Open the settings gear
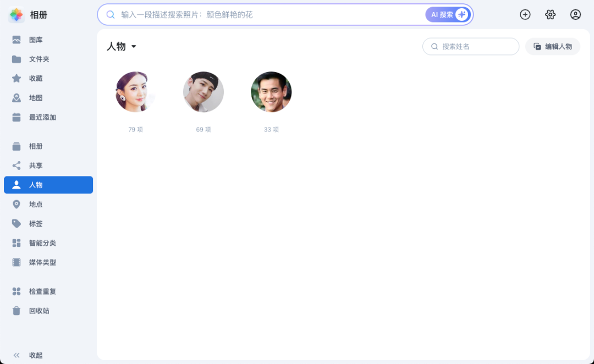 [550, 14]
